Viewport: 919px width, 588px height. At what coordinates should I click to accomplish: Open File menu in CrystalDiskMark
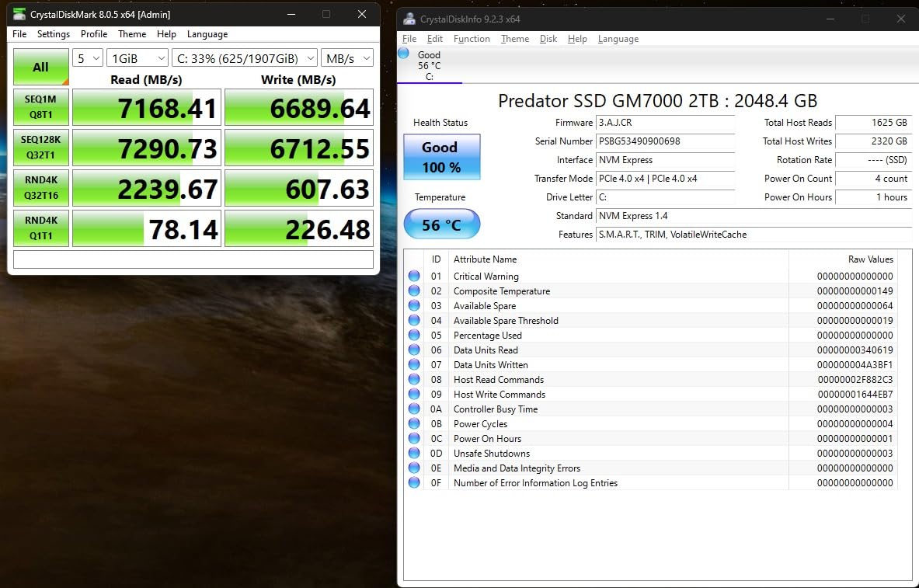pos(19,34)
